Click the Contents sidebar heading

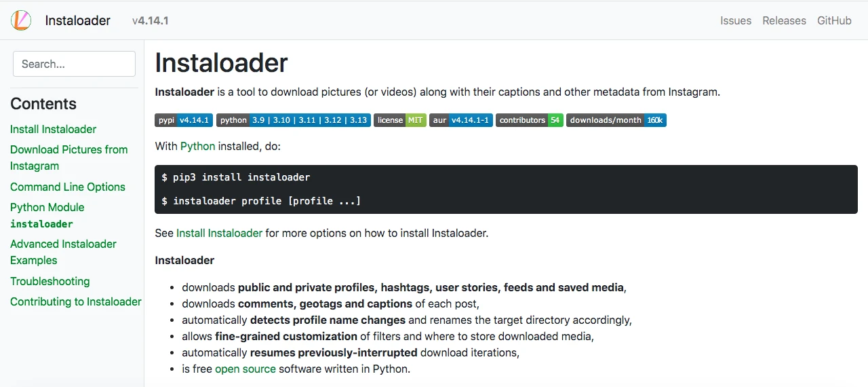43,104
